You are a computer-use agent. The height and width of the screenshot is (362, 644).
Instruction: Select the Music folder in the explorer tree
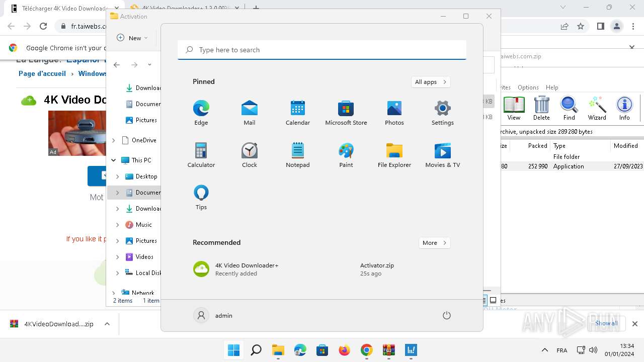click(143, 225)
